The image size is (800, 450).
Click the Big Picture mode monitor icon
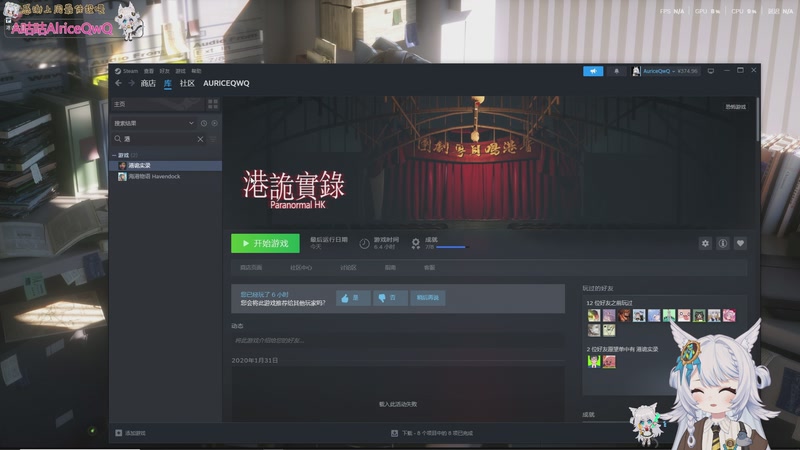coord(711,71)
